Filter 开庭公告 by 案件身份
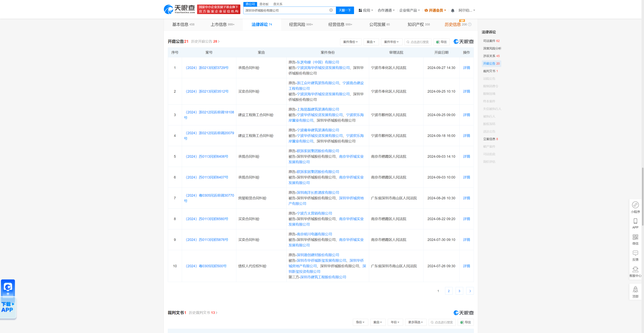This screenshot has height=333, width=644. click(x=351, y=42)
